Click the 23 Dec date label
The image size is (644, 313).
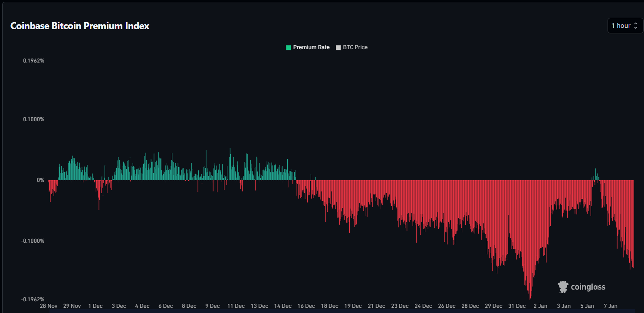coord(400,306)
